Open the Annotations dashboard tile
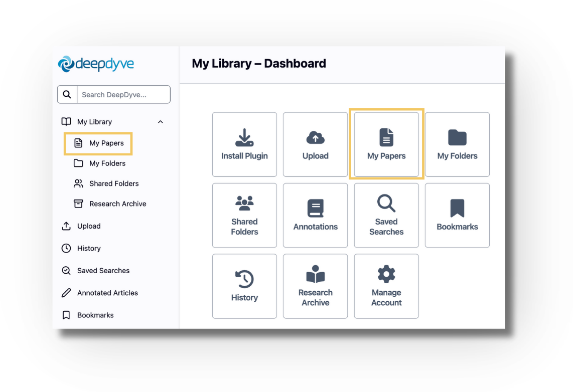Image resolution: width=573 pixels, height=392 pixels. coord(316,216)
